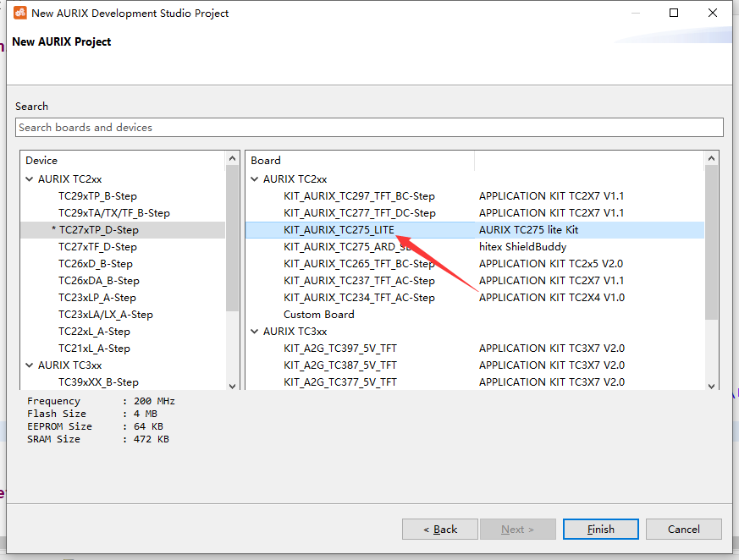Select board KIT_AURIX_TC234_TFT_AC-Step
Viewport: 739px width, 560px height.
[x=359, y=298]
